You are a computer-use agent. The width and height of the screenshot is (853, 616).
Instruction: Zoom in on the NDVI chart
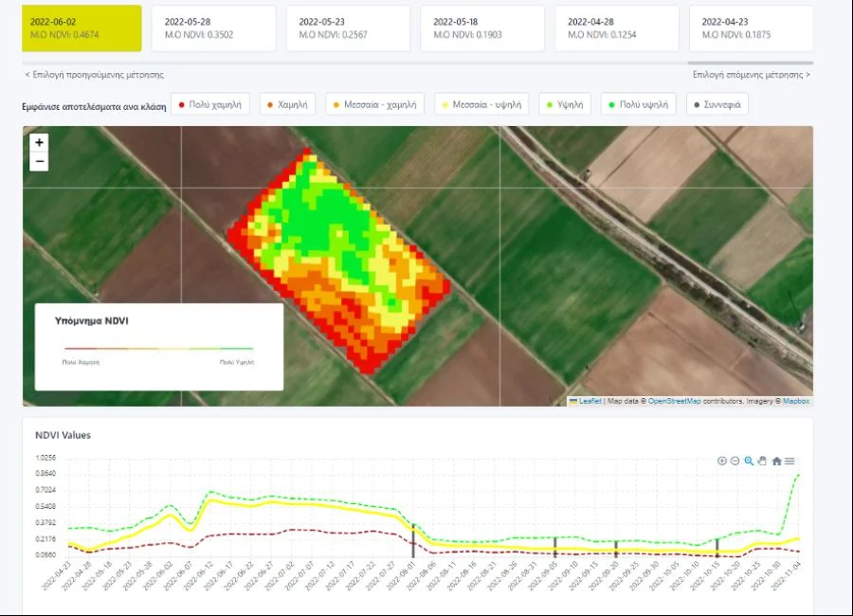click(722, 462)
